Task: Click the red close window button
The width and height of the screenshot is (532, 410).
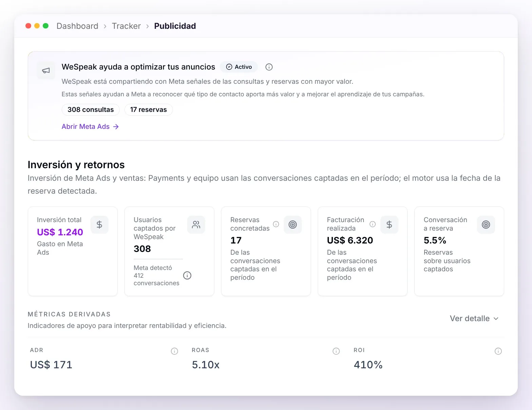Action: [x=28, y=26]
